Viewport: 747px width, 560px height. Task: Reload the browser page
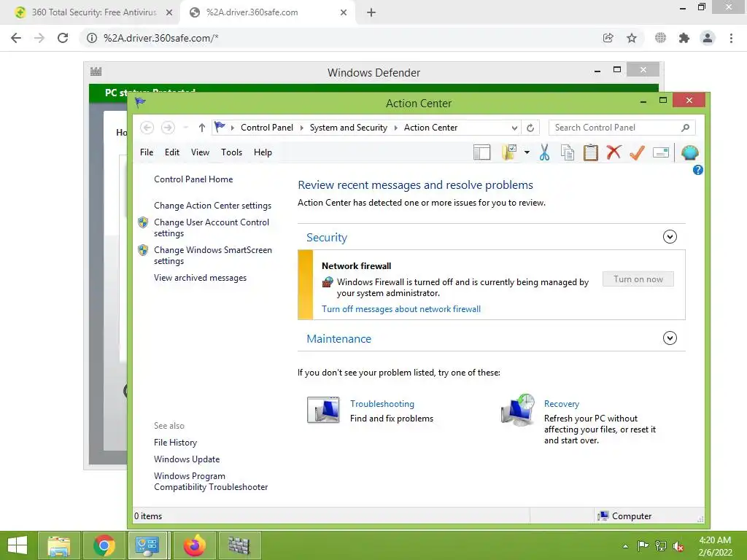point(63,38)
